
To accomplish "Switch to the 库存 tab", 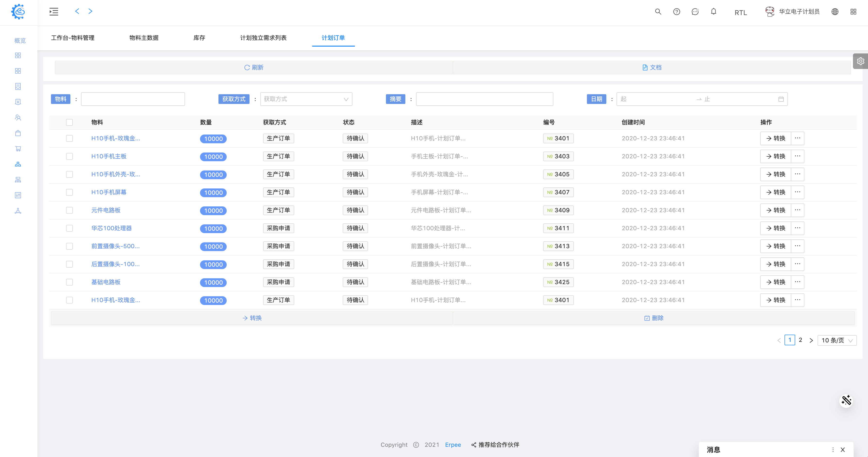I will click(x=199, y=38).
